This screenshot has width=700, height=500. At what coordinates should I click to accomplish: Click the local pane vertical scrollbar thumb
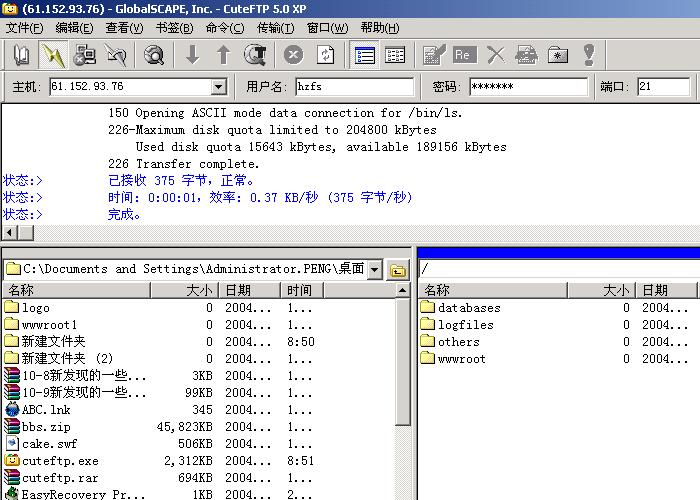point(403,362)
